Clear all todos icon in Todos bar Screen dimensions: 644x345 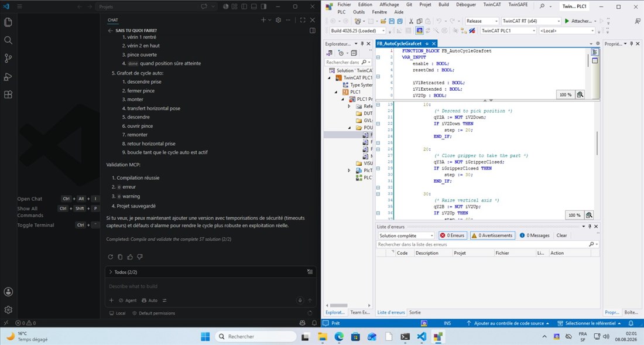[310, 272]
